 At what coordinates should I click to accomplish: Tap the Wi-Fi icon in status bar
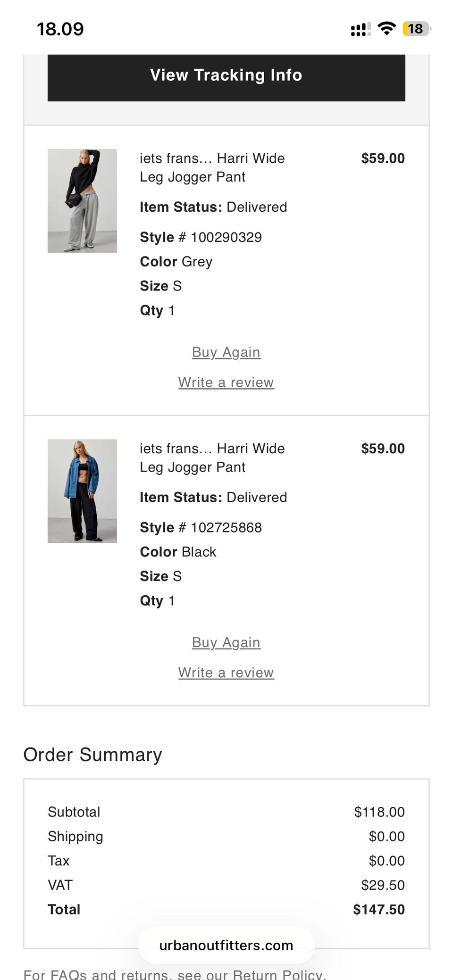(x=386, y=29)
